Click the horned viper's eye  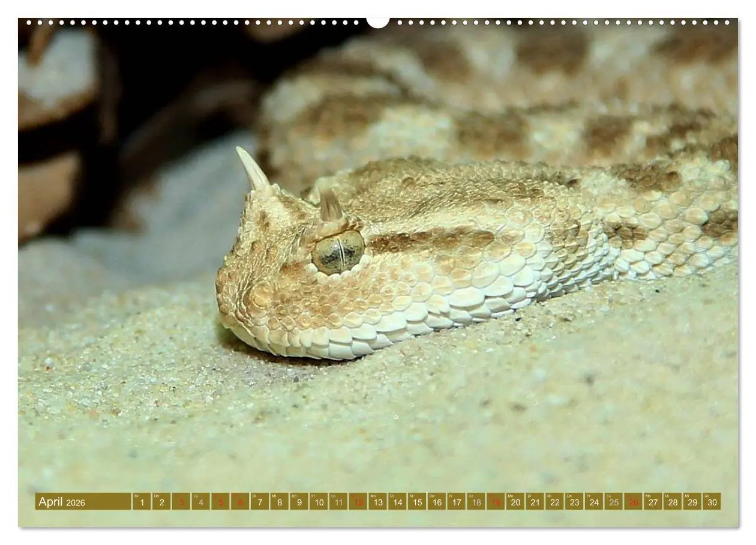pyautogui.click(x=338, y=252)
